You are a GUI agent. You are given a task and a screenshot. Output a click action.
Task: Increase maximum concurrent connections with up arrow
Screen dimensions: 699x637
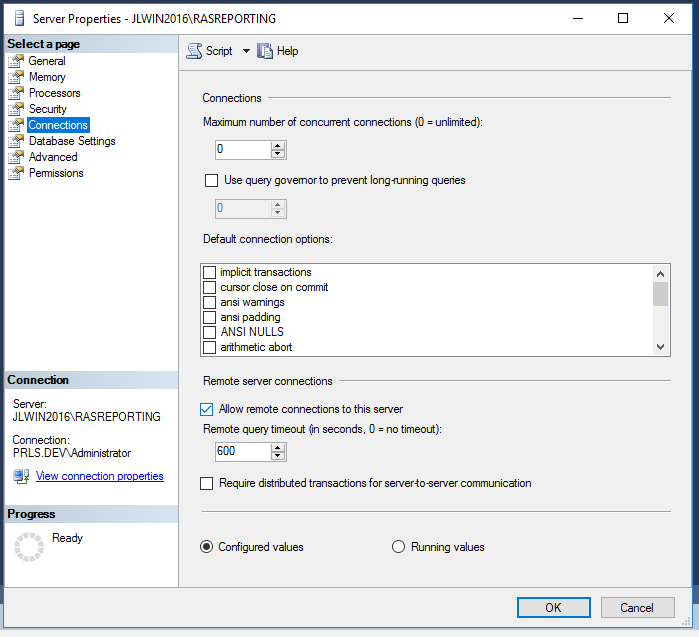click(x=278, y=145)
